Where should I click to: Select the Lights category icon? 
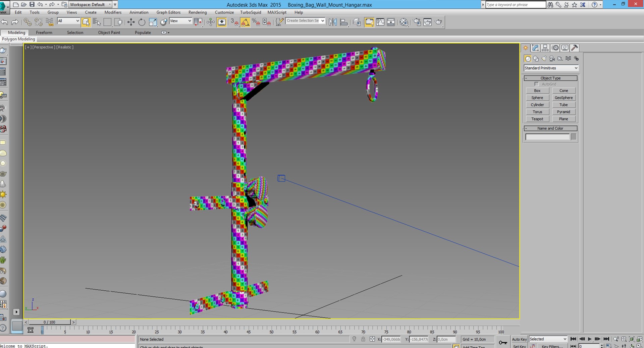544,59
